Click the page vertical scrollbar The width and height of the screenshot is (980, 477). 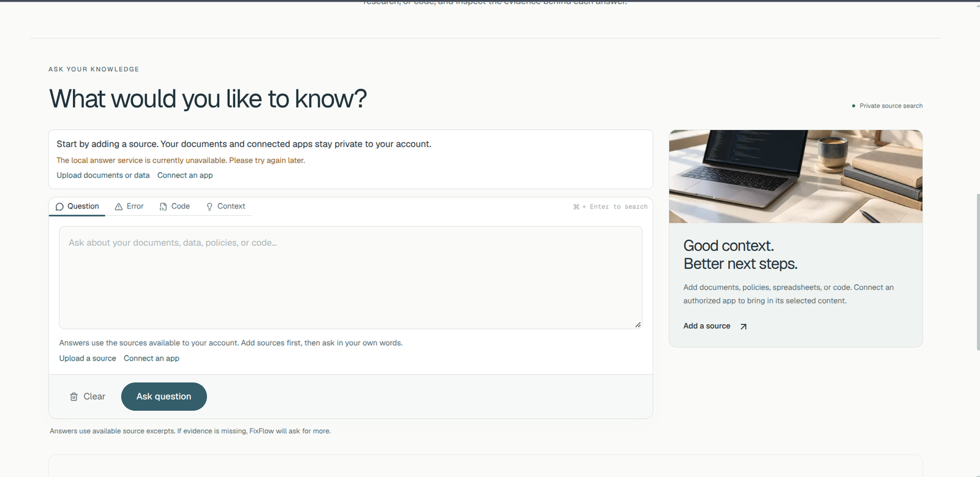(x=978, y=272)
